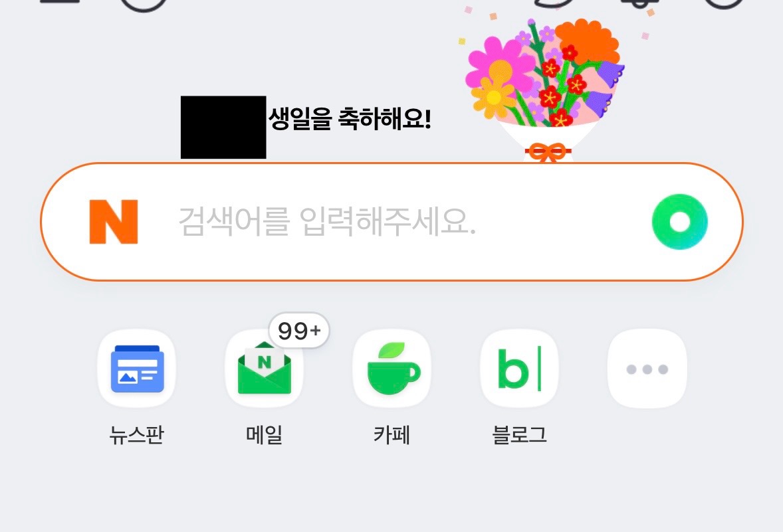This screenshot has height=532, width=783.
Task: Open the 블로그 b icon
Action: click(x=519, y=369)
